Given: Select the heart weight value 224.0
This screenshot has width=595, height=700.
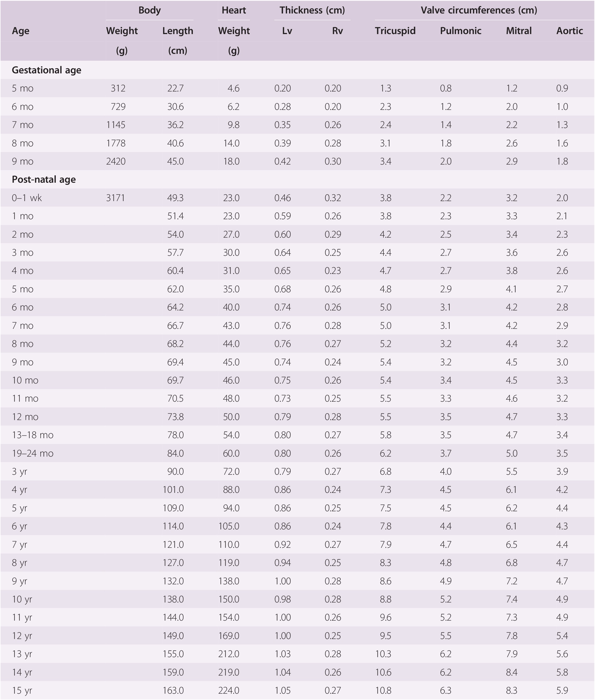Looking at the screenshot, I should pos(229,690).
